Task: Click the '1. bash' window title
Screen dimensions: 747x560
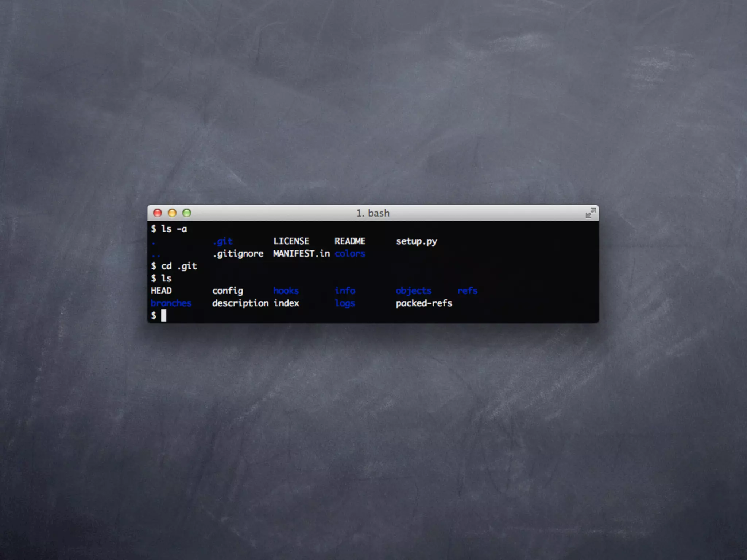Action: tap(373, 213)
